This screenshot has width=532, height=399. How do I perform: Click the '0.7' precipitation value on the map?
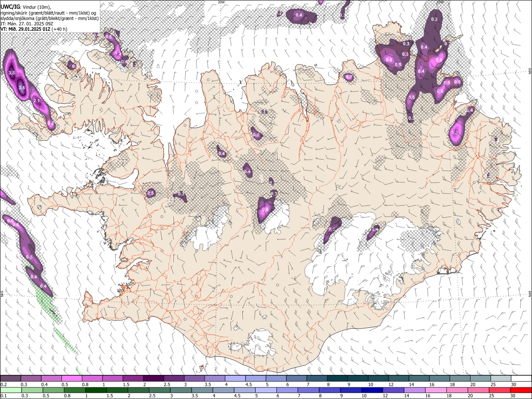tap(349, 77)
